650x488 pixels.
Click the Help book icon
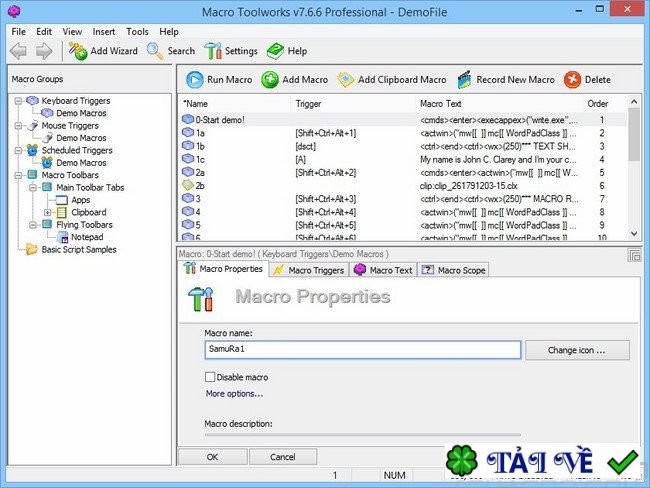coord(275,51)
